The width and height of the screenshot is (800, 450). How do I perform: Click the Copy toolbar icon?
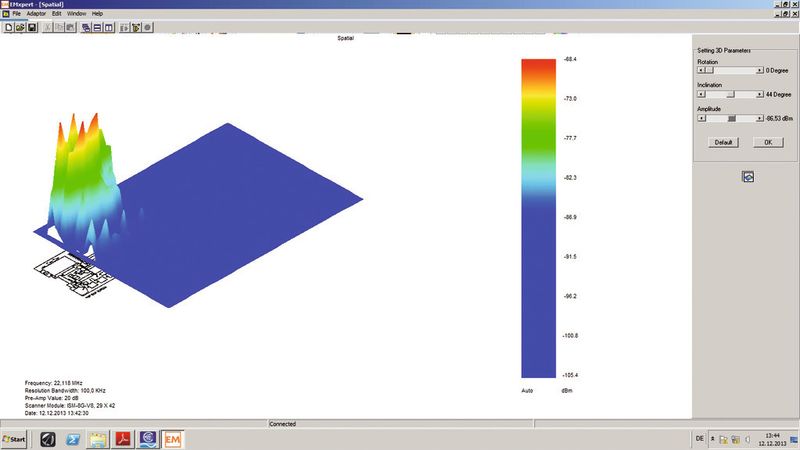tap(59, 28)
